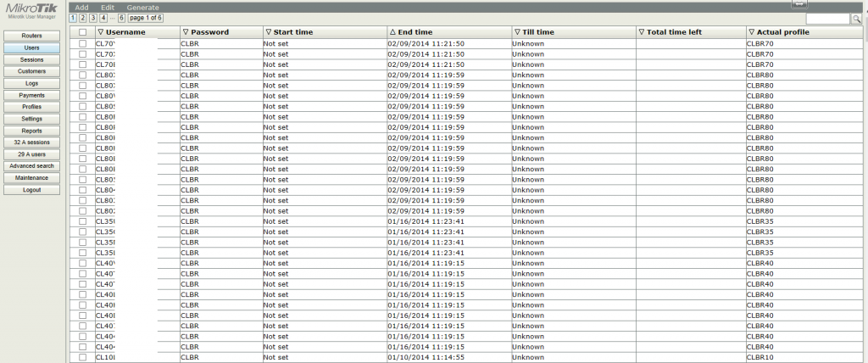
Task: Sort by Username column arrow
Action: [101, 31]
